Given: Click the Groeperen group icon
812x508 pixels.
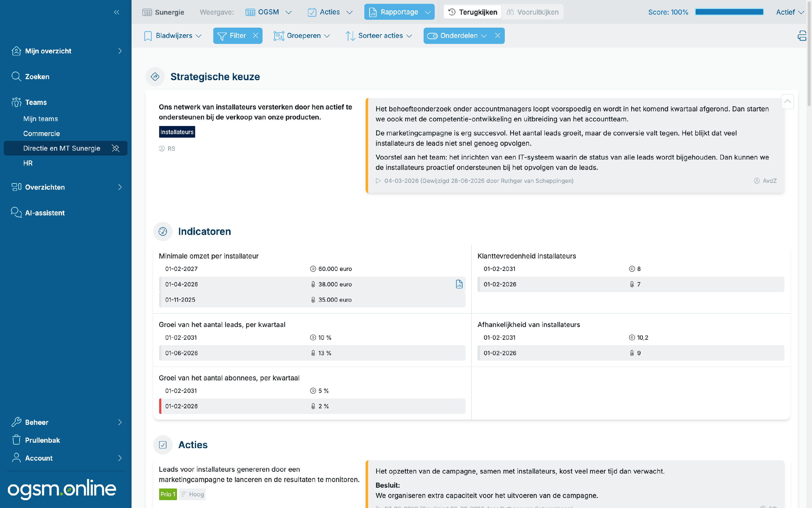Looking at the screenshot, I should pos(279,36).
